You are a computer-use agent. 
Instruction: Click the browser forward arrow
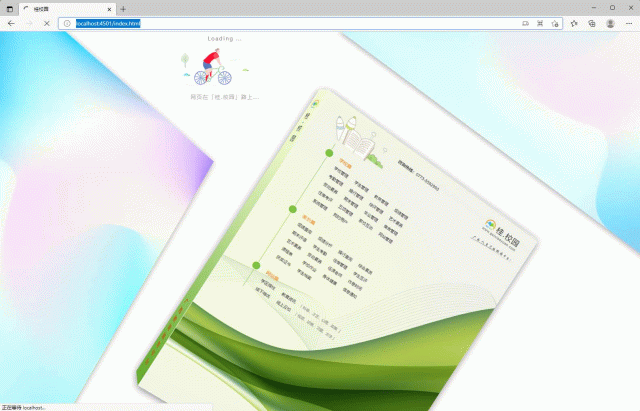coord(29,22)
